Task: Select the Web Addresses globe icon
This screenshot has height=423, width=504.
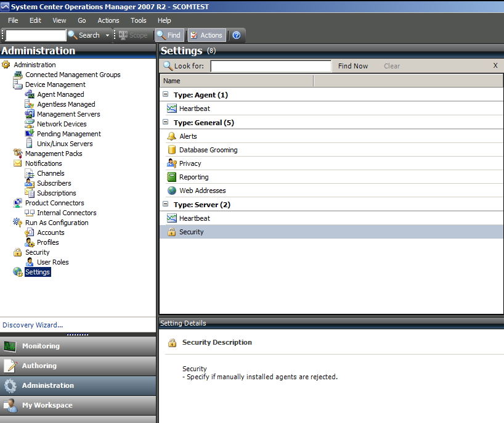Action: 172,191
